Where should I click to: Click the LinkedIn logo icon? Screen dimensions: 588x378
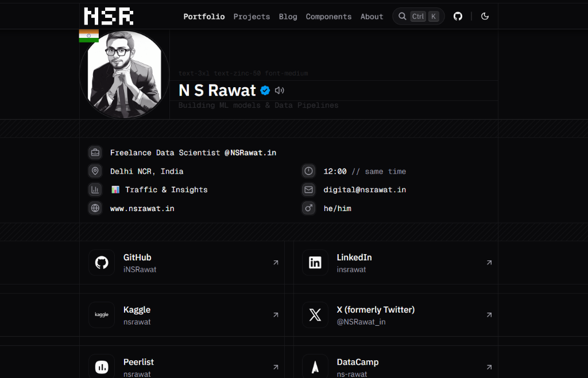click(x=315, y=263)
